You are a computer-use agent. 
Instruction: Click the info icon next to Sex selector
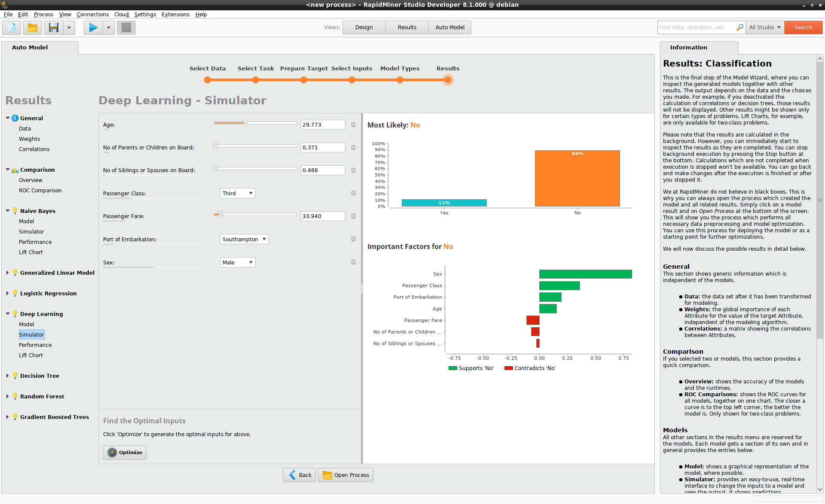pyautogui.click(x=353, y=262)
